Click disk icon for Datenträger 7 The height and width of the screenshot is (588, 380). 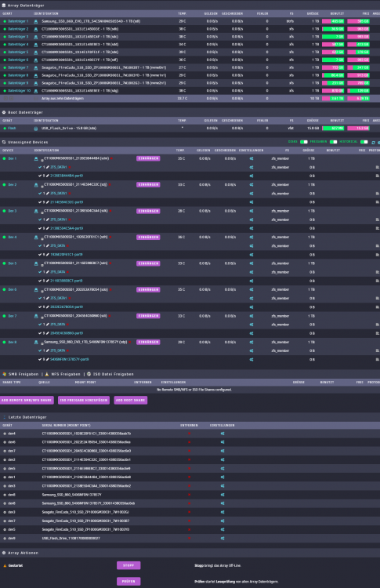tap(36, 67)
